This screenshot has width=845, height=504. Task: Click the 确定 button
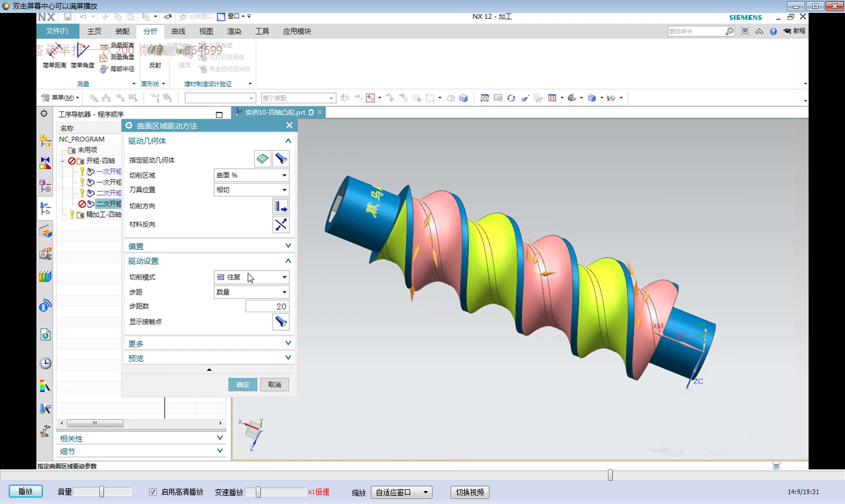tap(242, 385)
